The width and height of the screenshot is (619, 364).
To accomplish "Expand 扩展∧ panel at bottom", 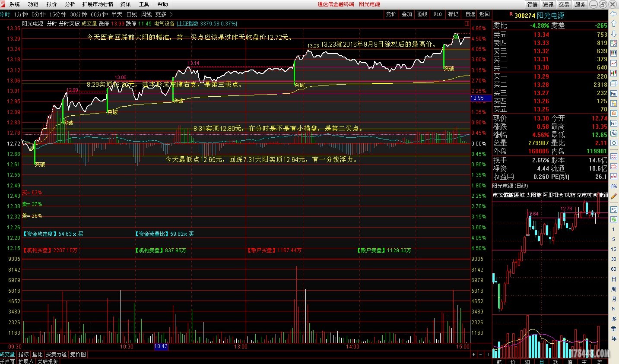I will coord(25,361).
